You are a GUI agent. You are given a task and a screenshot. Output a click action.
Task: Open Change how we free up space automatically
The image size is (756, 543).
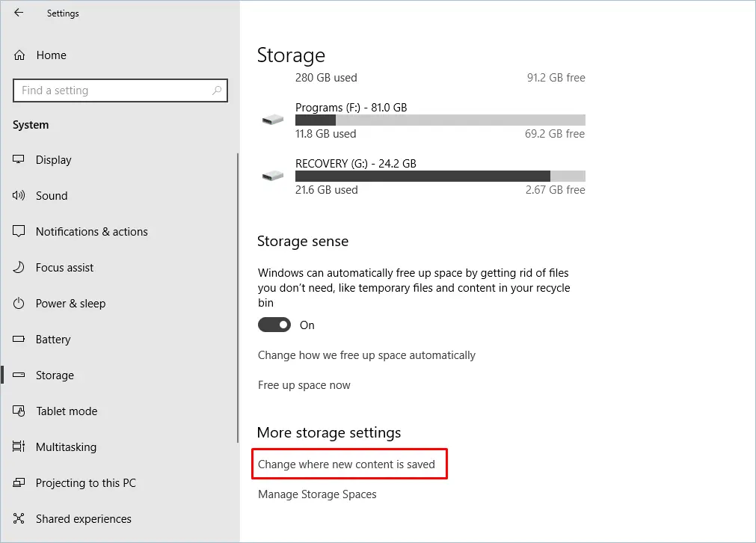[366, 355]
